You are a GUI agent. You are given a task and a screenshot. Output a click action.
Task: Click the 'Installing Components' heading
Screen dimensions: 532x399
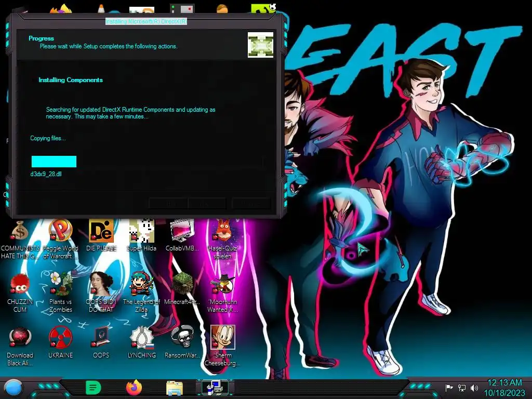tap(71, 80)
